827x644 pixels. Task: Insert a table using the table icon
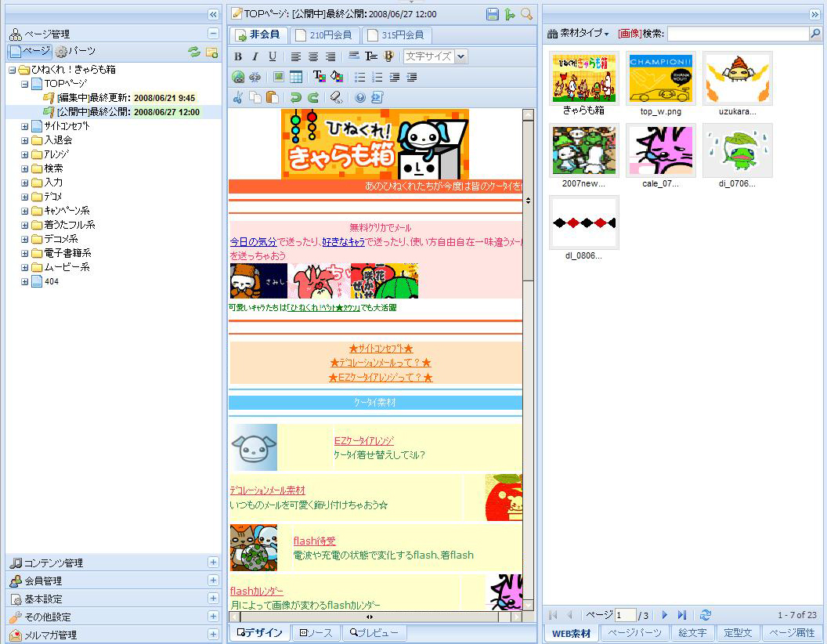click(296, 77)
